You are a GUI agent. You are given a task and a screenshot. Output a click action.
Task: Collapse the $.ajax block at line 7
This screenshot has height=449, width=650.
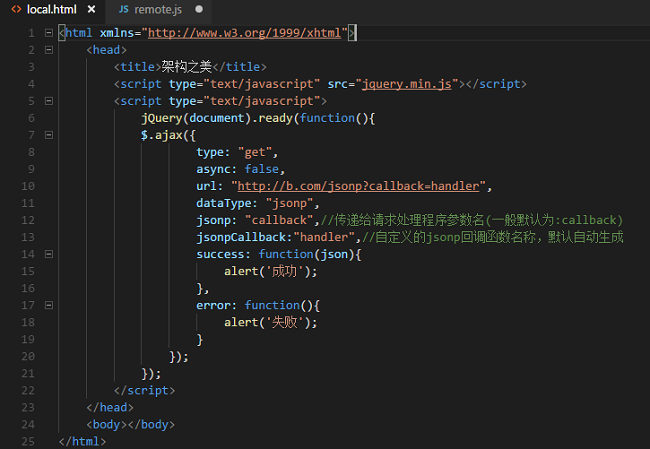pos(49,135)
